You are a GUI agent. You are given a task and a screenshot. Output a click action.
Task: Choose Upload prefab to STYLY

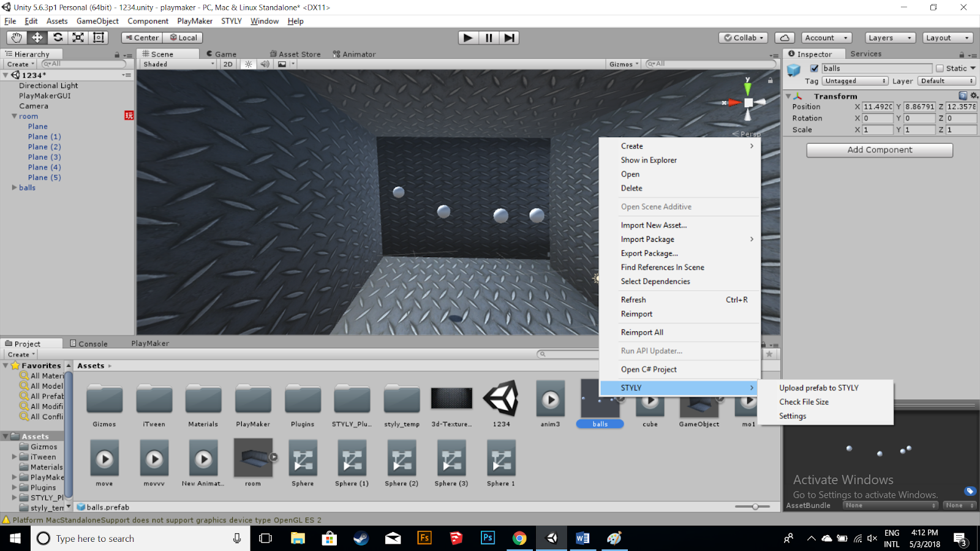pyautogui.click(x=819, y=388)
